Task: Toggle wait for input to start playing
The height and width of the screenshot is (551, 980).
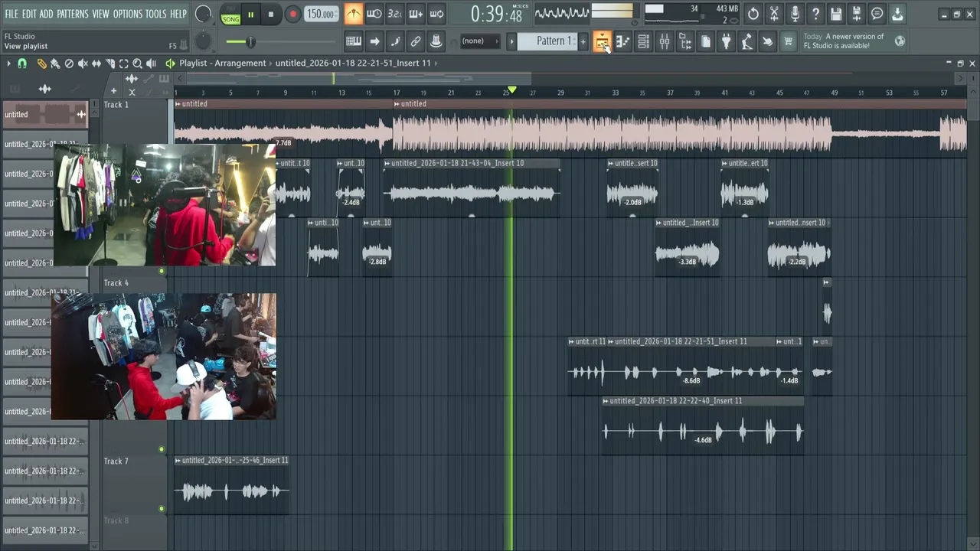Action: pos(374,14)
